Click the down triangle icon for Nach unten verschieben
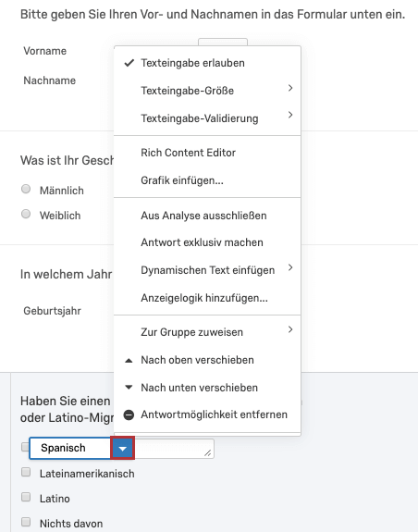 129,387
